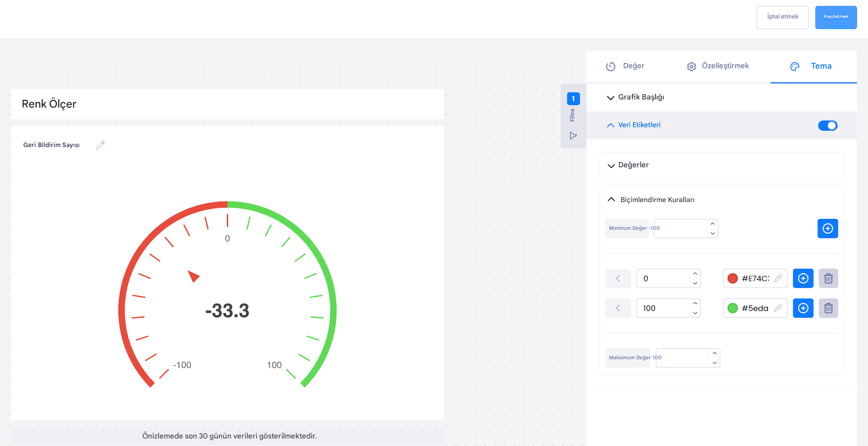Click the Kaydetmek button
Screen dimensions: 868x446
835,17
